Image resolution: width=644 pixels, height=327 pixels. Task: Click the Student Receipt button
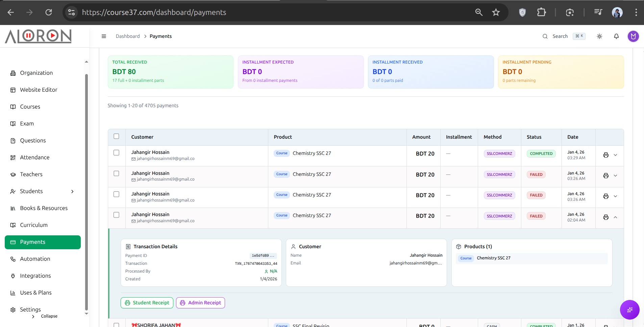click(x=147, y=303)
